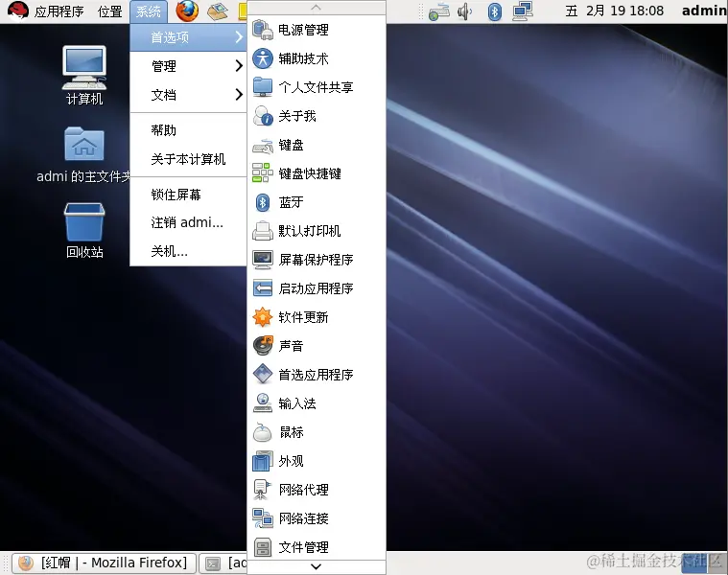Choose 注销 admi... to log out
Viewport: 728px width, 575px height.
pyautogui.click(x=188, y=222)
